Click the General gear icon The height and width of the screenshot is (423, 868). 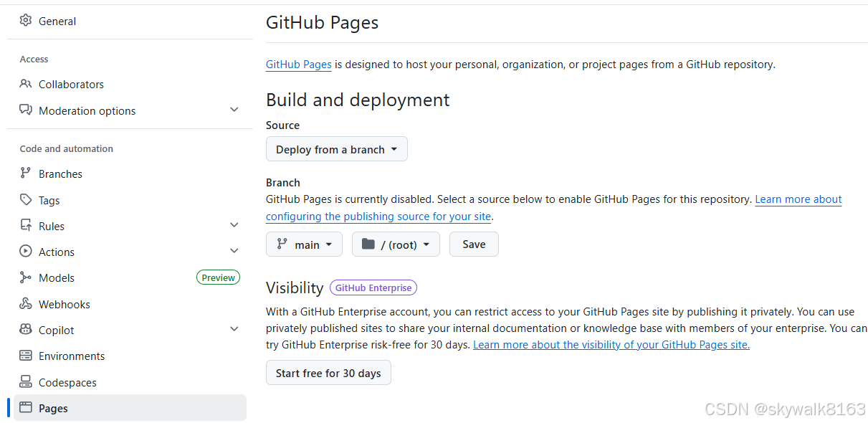coord(26,21)
